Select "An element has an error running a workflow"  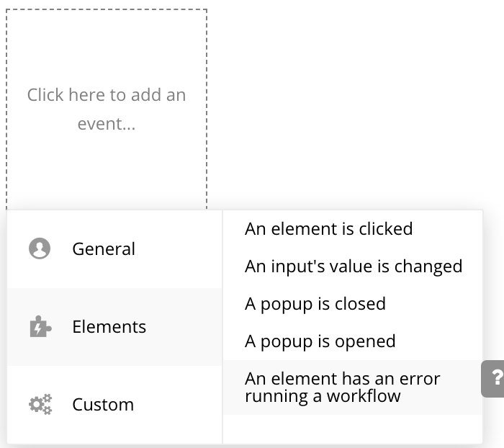(342, 387)
